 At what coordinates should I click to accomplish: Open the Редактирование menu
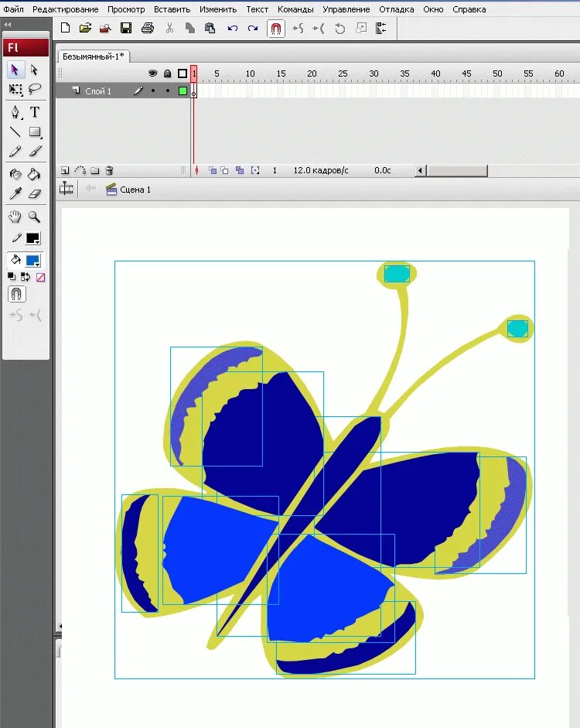click(66, 9)
